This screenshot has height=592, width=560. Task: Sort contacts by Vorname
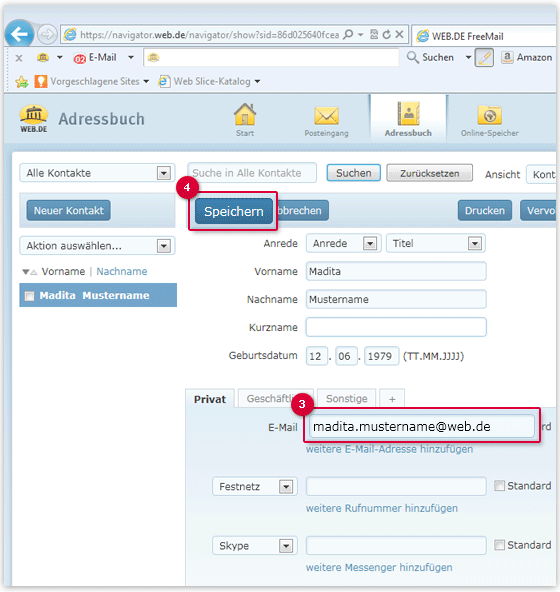click(63, 271)
